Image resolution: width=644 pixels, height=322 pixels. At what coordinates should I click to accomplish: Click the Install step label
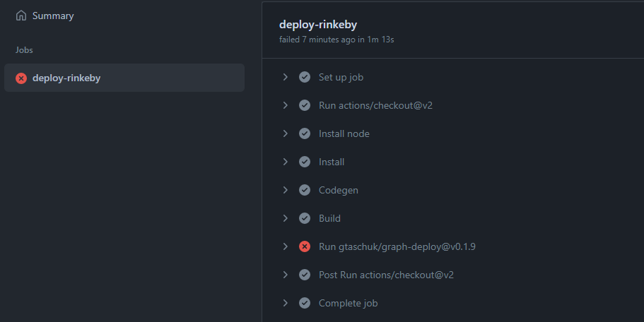point(332,162)
